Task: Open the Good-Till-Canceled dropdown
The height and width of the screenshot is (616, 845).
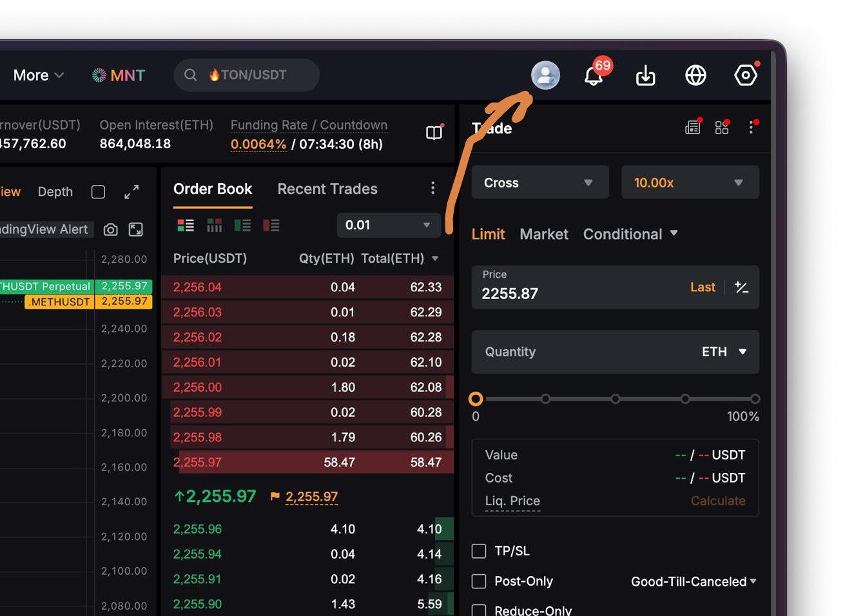Action: pos(694,581)
